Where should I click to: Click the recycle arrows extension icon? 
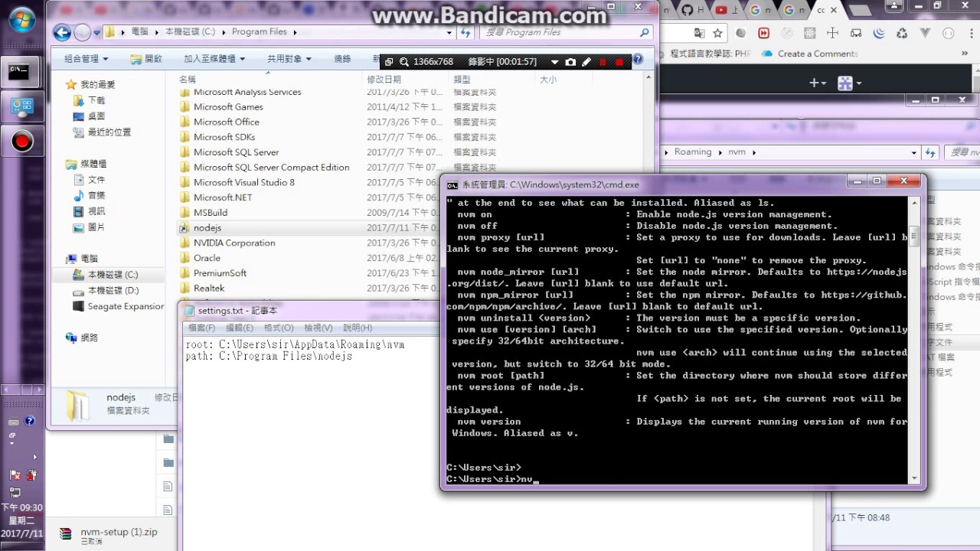pyautogui.click(x=902, y=33)
